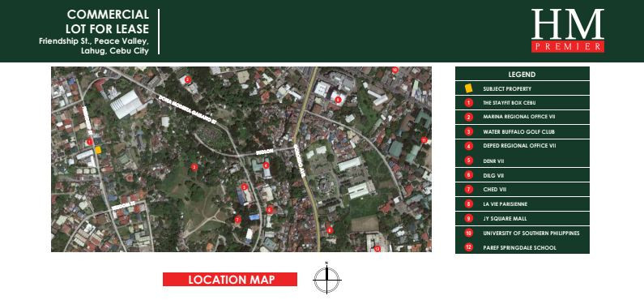This screenshot has width=644, height=300.
Task: Click the Friendship St., Peace Valley address line
Action: [x=94, y=41]
